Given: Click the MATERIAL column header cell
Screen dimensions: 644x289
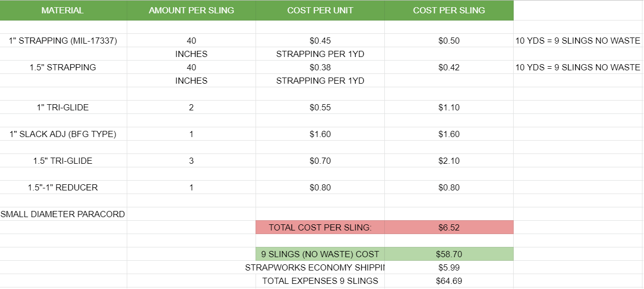Looking at the screenshot, I should tap(63, 10).
